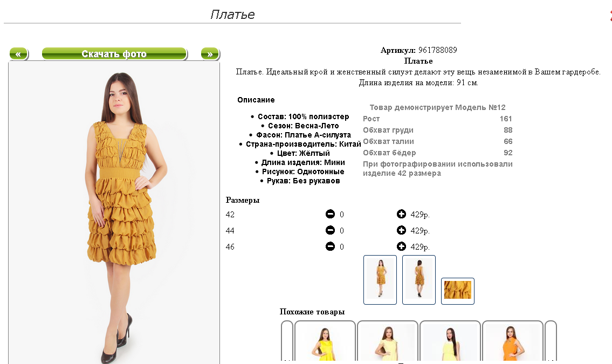612x364 pixels.
Task: Add one item of size 46
Action: click(x=401, y=246)
